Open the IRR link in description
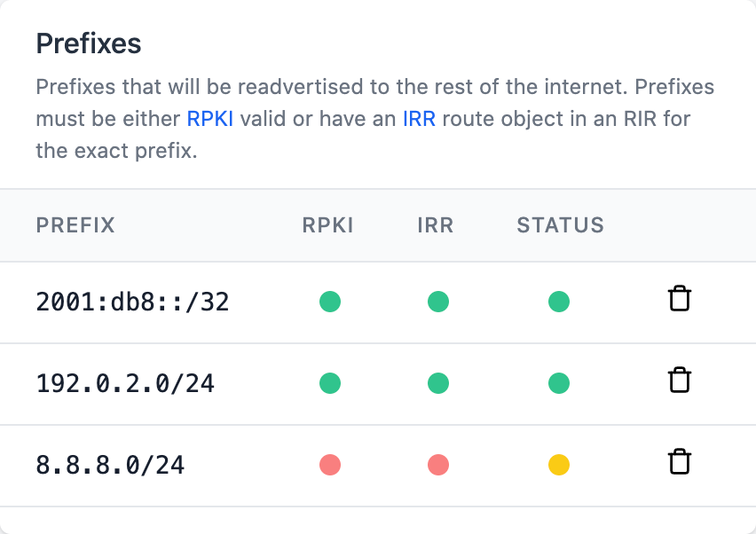Viewport: 756px width, 534px height. click(x=420, y=119)
